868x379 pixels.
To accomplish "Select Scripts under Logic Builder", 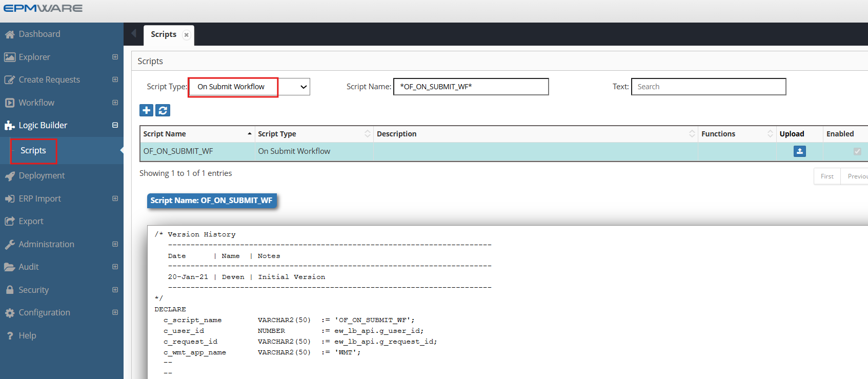I will point(33,150).
